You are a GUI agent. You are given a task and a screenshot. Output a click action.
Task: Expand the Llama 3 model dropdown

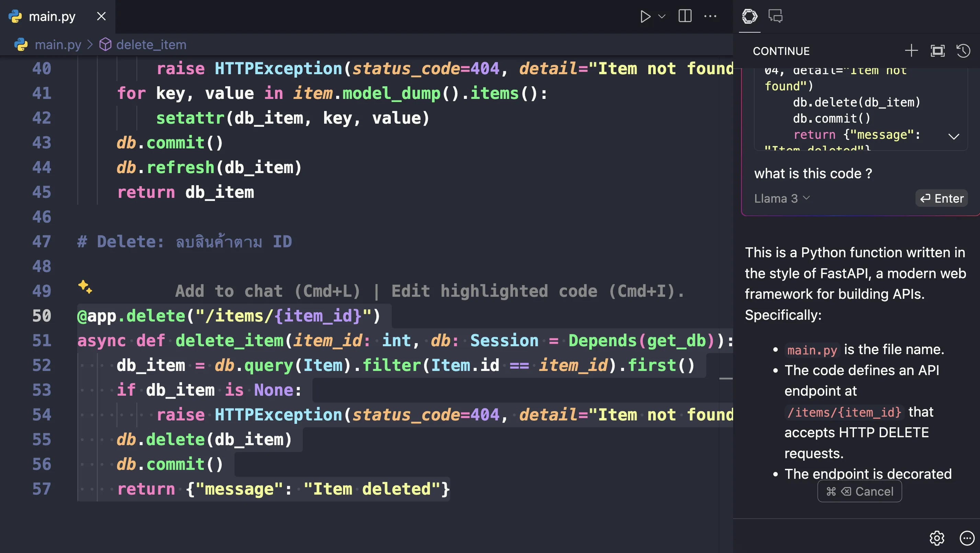click(x=782, y=198)
